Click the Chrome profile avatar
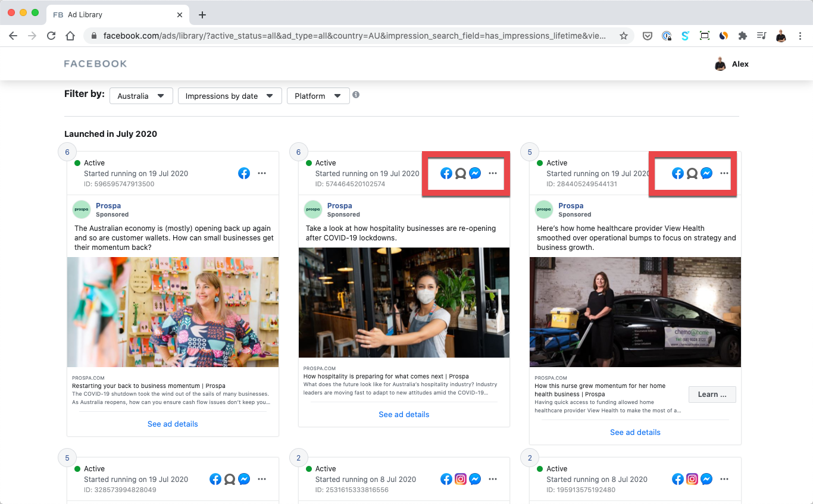The image size is (813, 504). 781,36
